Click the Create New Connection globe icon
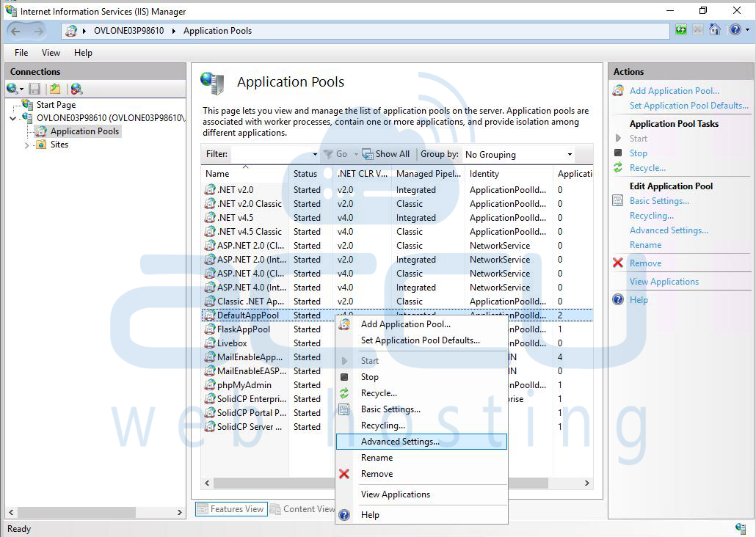The width and height of the screenshot is (756, 537). click(12, 89)
